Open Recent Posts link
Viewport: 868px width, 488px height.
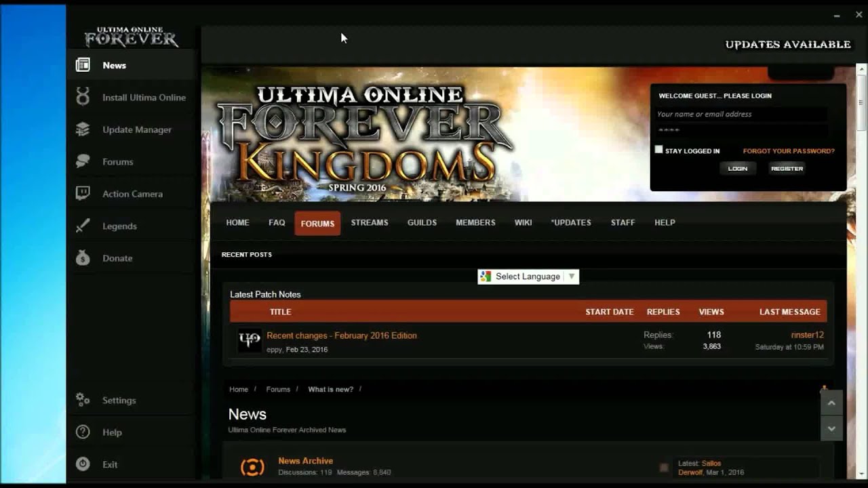point(247,255)
